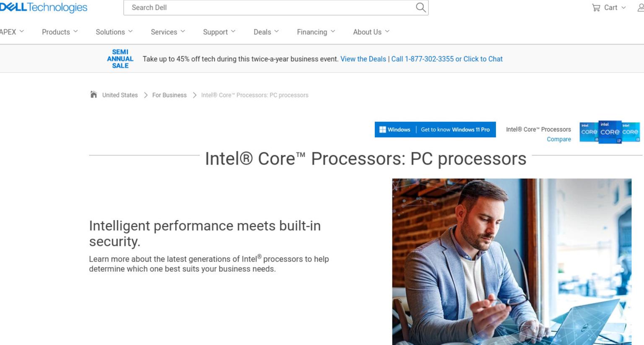This screenshot has height=345, width=644.
Task: Open the About Us menu
Action: coord(371,32)
